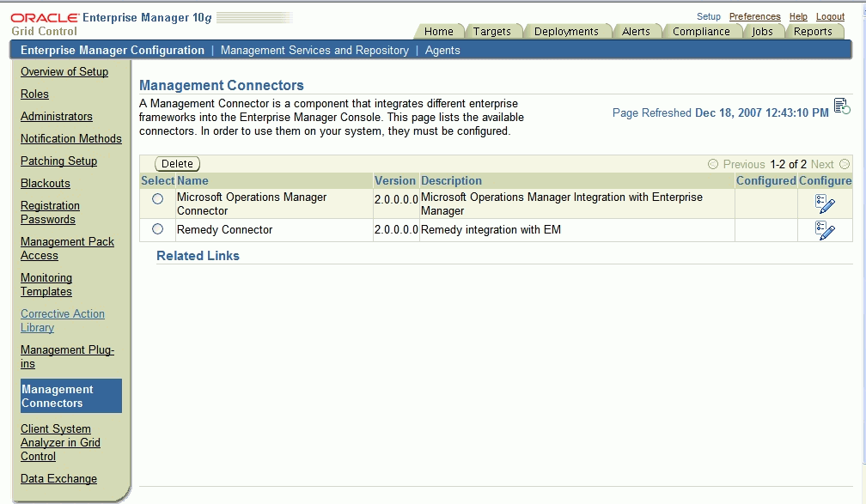
Task: Go to the Alerts tab
Action: (636, 32)
